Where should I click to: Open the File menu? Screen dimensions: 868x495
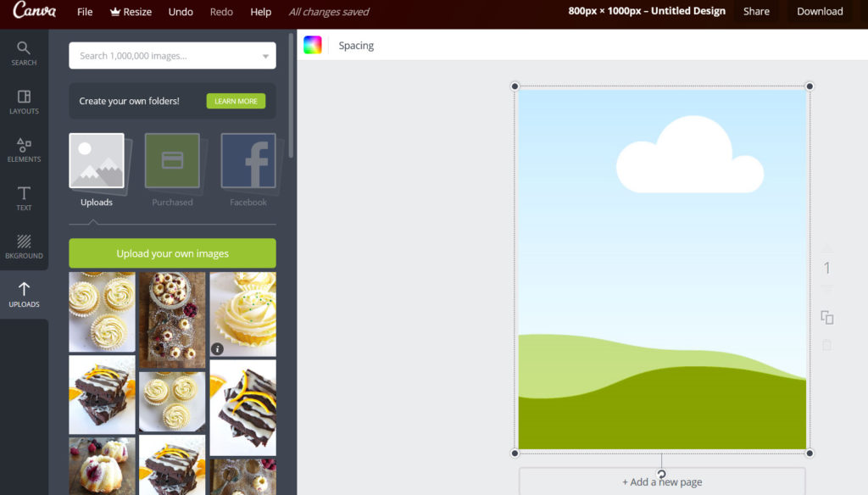pos(85,12)
